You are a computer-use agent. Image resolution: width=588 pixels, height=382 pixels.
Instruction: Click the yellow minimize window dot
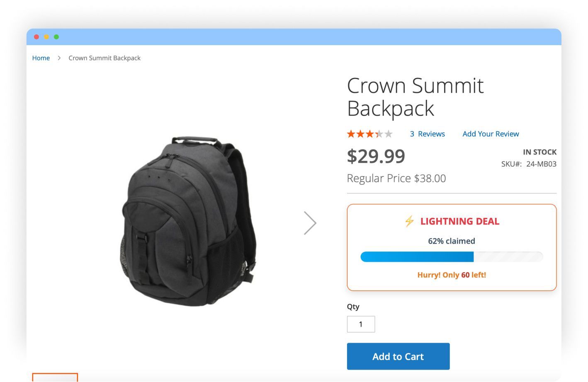click(46, 37)
